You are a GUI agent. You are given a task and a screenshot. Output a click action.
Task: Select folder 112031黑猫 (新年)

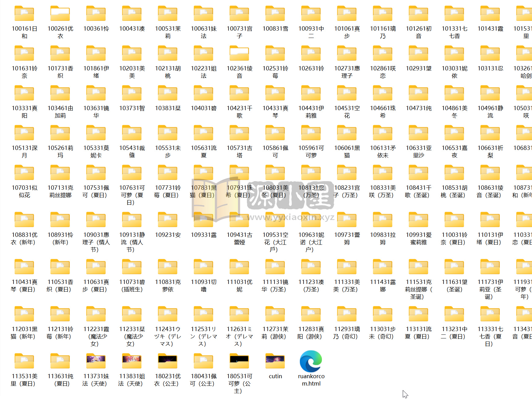point(24,315)
